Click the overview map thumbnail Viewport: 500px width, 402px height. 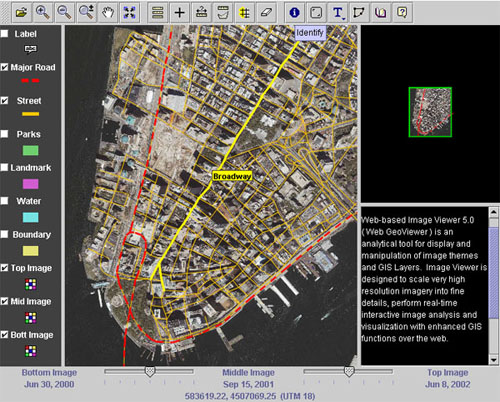(430, 112)
